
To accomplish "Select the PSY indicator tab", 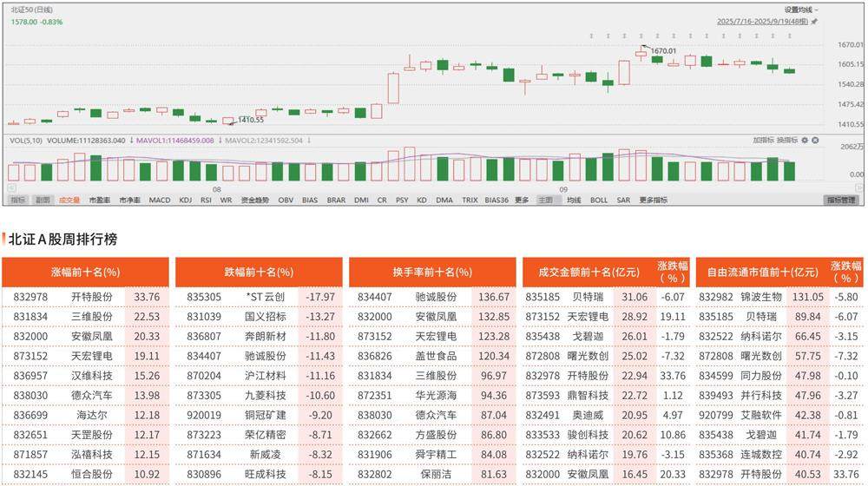I will pos(402,200).
